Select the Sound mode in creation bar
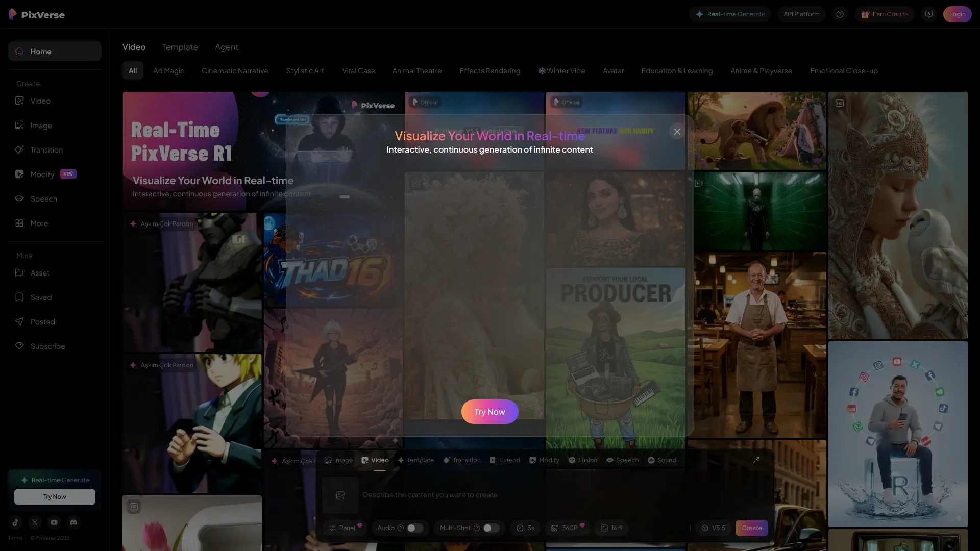This screenshot has height=551, width=980. coord(662,460)
